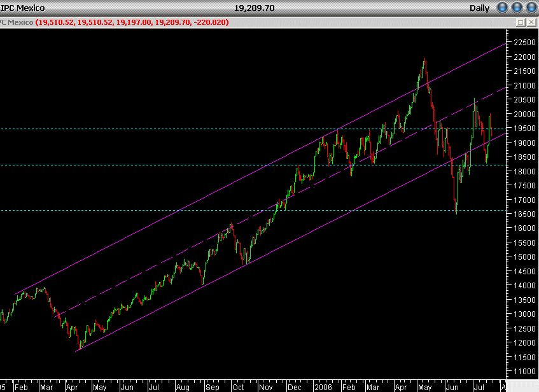Click the rightmost blue orb button in header

[532, 8]
